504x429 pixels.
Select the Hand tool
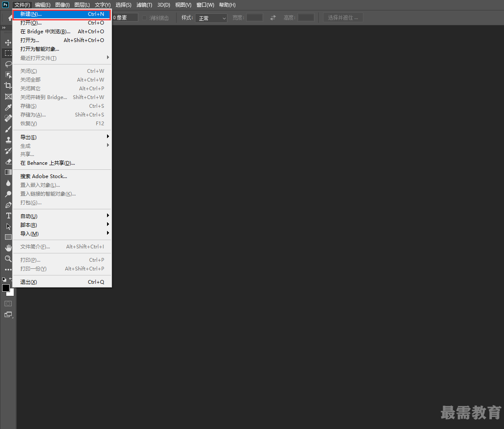click(x=8, y=248)
